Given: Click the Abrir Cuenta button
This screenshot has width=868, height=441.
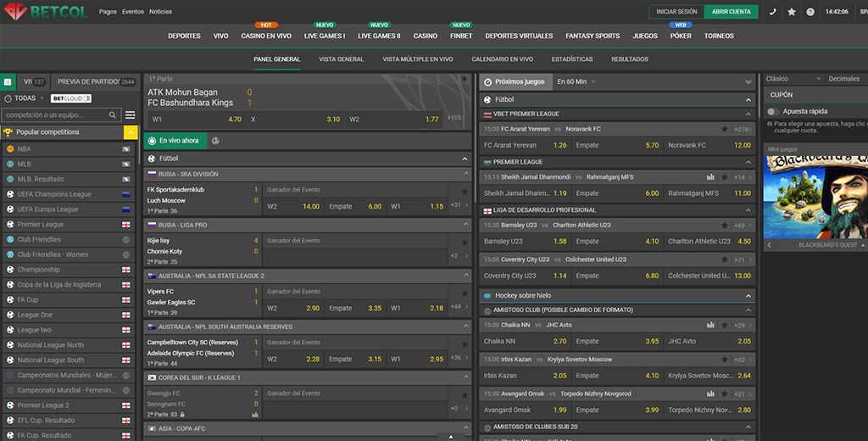Looking at the screenshot, I should click(731, 12).
